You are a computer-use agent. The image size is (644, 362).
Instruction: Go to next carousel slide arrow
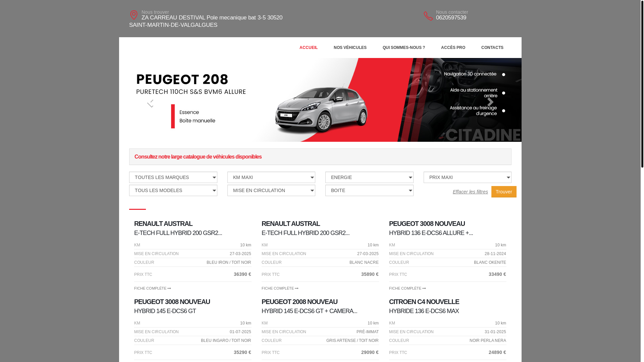pyautogui.click(x=490, y=102)
